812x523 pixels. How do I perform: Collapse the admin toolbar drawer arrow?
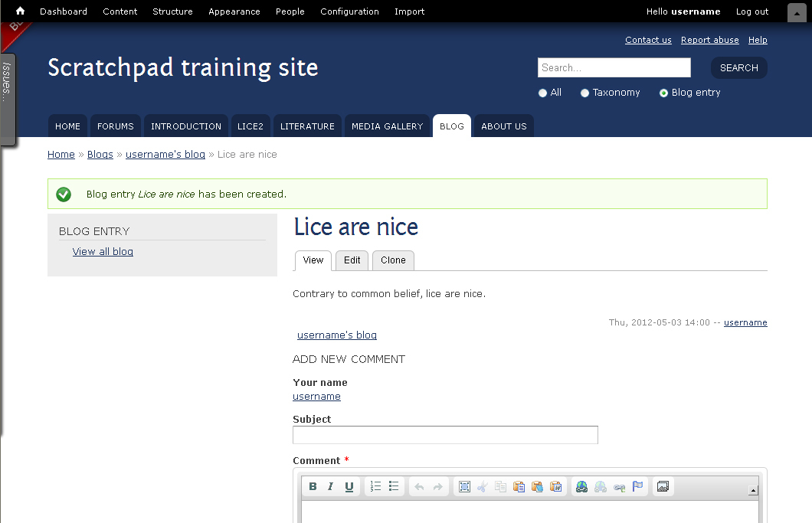click(x=797, y=12)
